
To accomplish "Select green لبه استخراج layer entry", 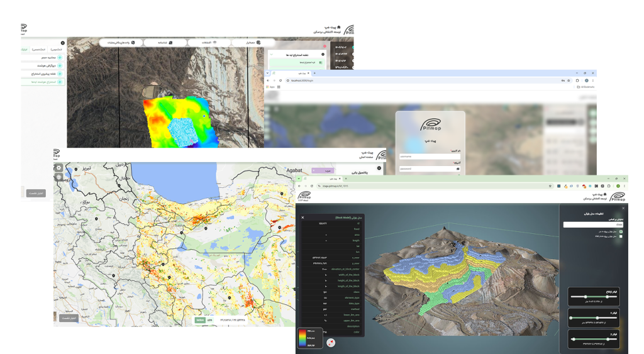I will pyautogui.click(x=297, y=62).
